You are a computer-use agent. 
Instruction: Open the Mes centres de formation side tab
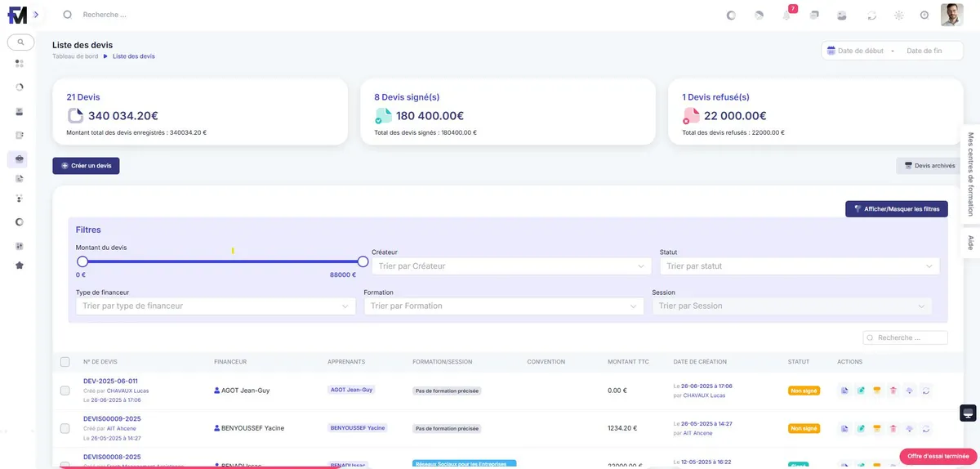point(970,172)
